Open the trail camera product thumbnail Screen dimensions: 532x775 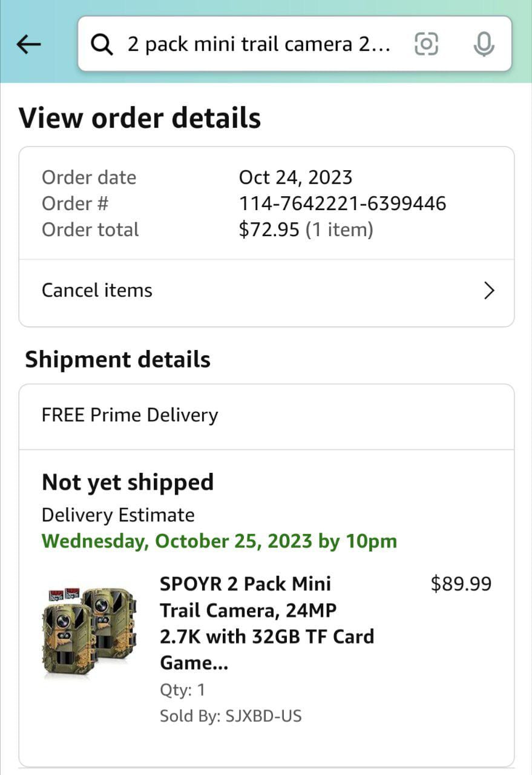90,631
